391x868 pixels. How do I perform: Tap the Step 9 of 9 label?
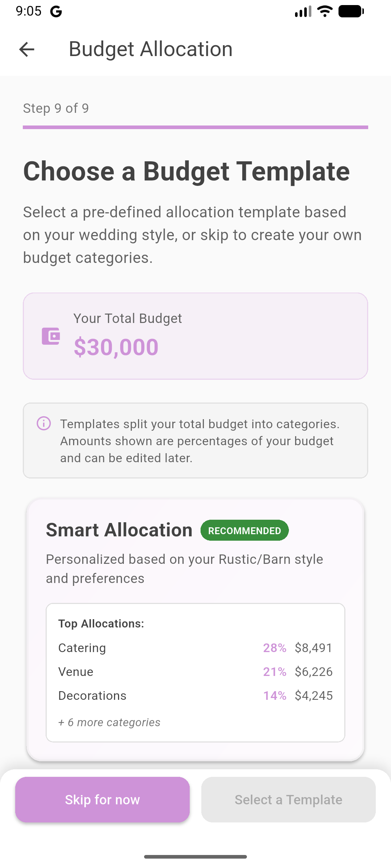point(56,108)
